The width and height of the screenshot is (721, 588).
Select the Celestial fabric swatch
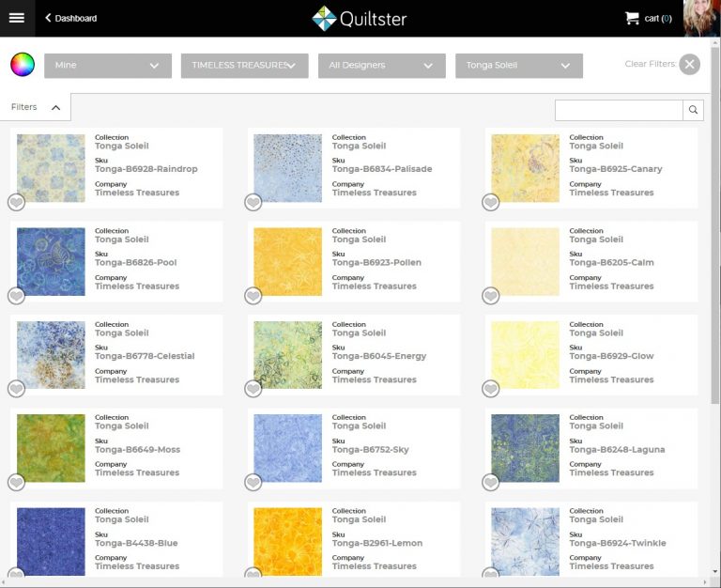(51, 355)
